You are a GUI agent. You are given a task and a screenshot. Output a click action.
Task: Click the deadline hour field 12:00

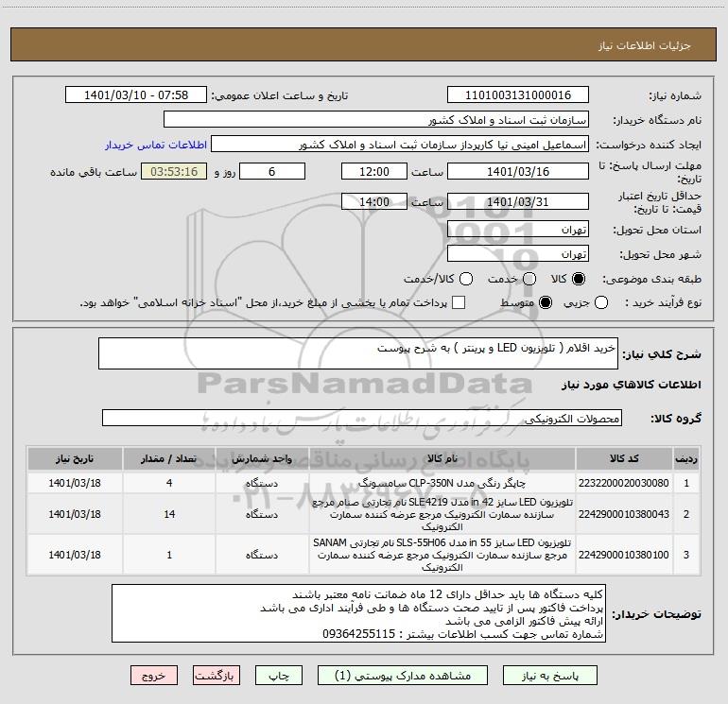click(374, 171)
